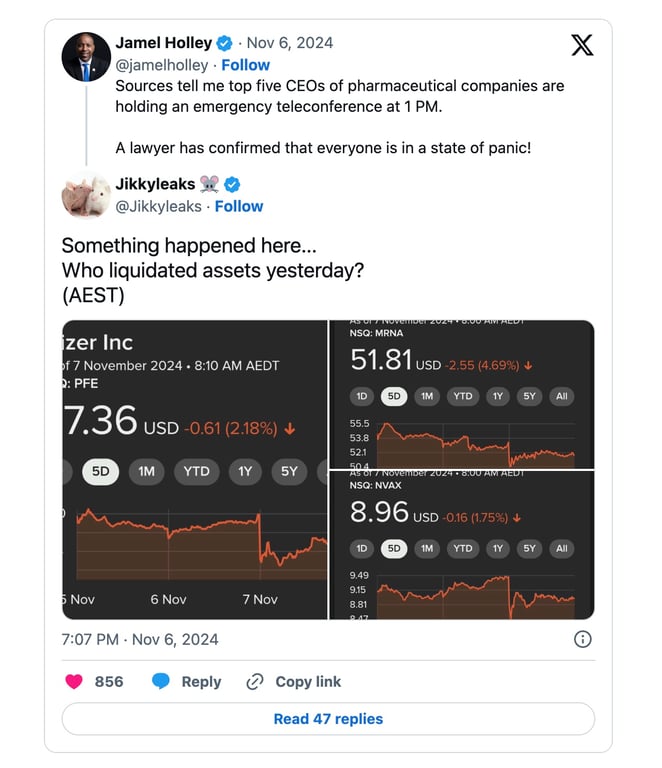The width and height of the screenshot is (662, 768).
Task: Click Jikkyleaks' verified badge
Action: click(x=232, y=184)
